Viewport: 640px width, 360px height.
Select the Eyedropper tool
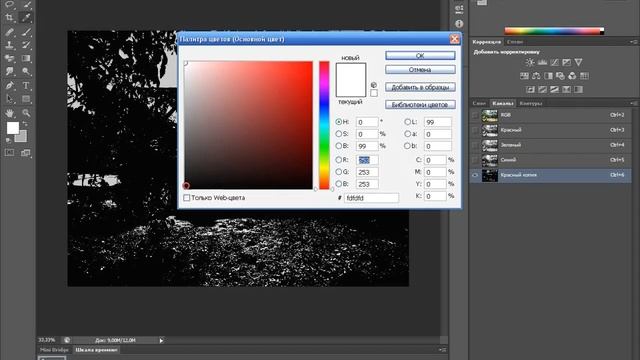point(26,18)
